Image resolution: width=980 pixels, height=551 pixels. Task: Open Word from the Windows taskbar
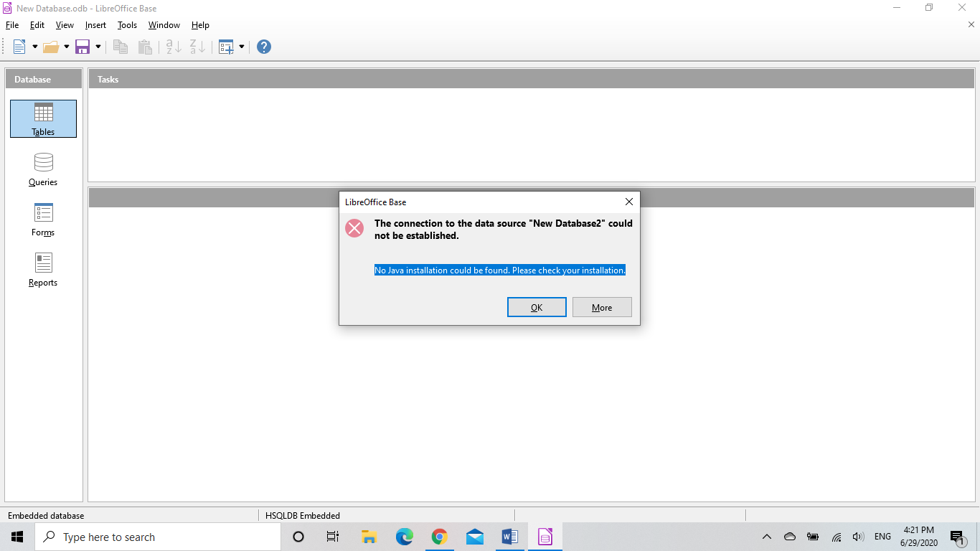point(510,537)
